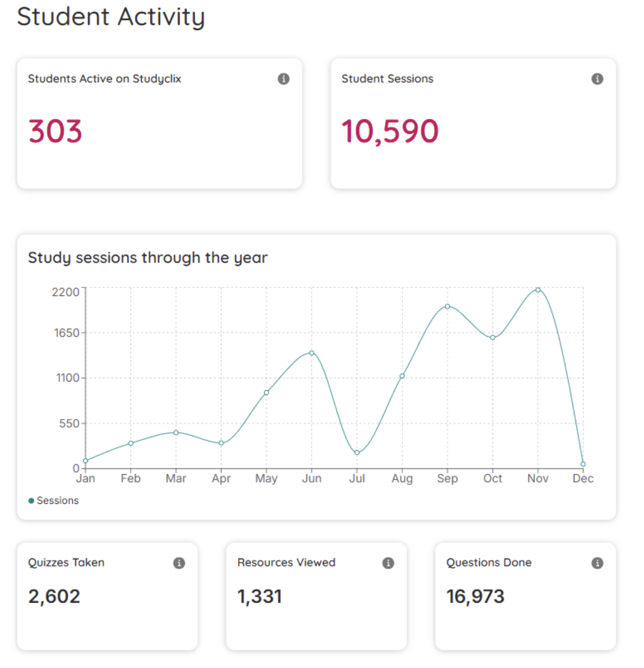Click the 303 active students value
This screenshot has width=644, height=668.
coord(55,131)
